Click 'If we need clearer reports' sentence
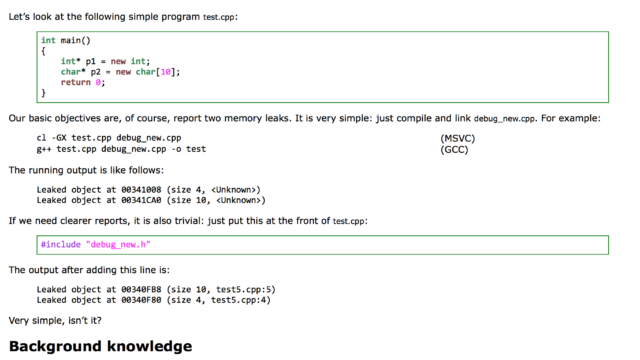640x360 pixels. 188,221
